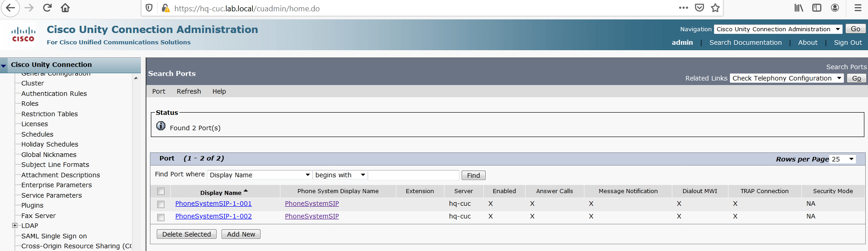Open Roles in the sidebar
This screenshot has height=251, width=868.
coord(30,104)
